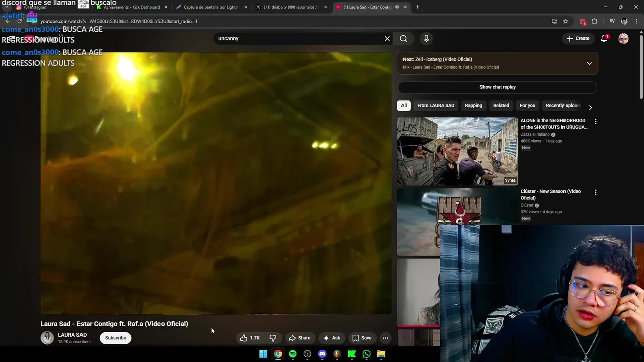Open Chrome media control icon

pyautogui.click(x=612, y=21)
